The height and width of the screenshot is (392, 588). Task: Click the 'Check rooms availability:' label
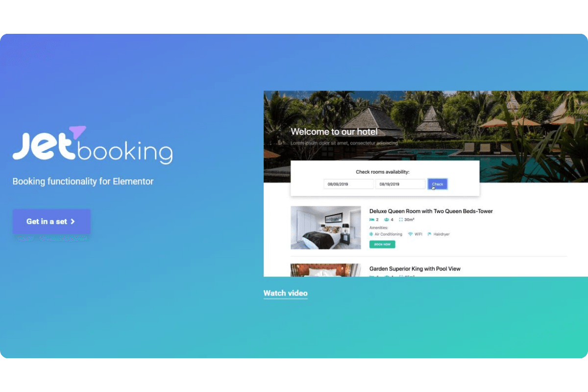click(x=383, y=172)
